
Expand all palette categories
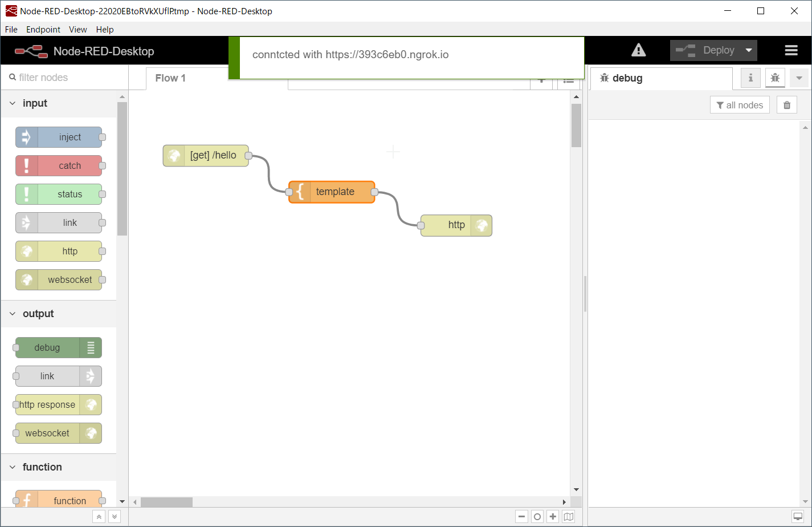[x=115, y=517]
